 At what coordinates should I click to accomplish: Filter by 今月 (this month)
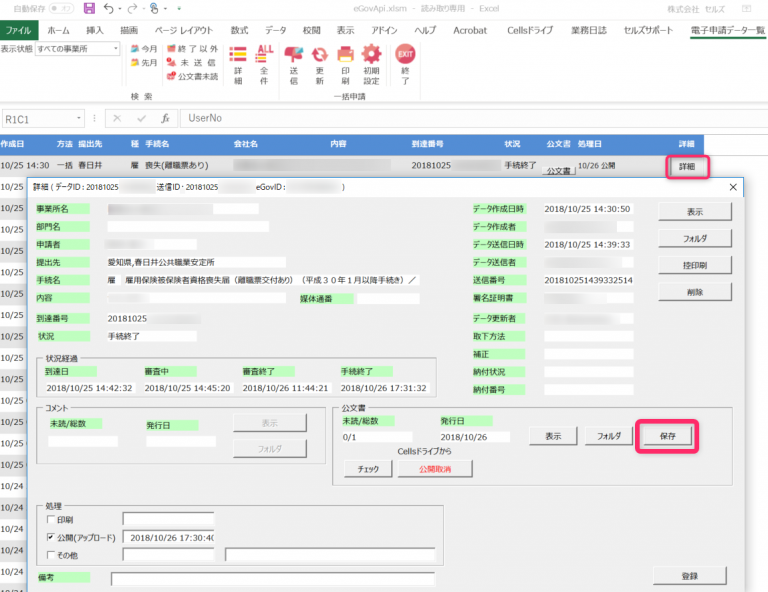(144, 48)
